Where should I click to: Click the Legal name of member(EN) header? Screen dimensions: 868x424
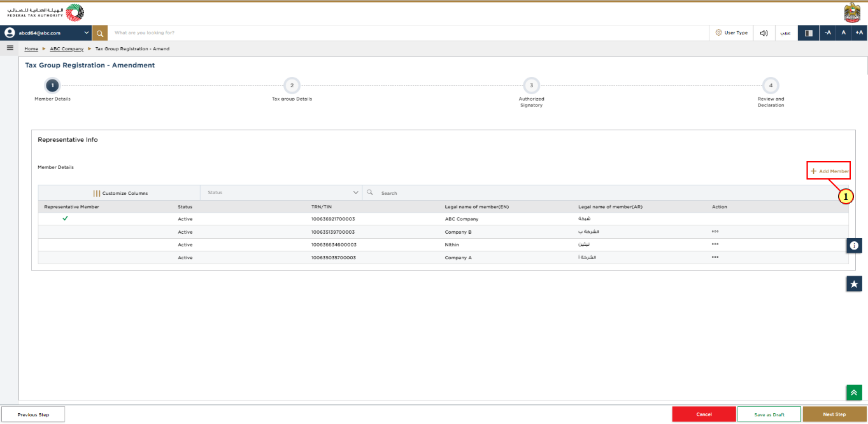coord(476,207)
